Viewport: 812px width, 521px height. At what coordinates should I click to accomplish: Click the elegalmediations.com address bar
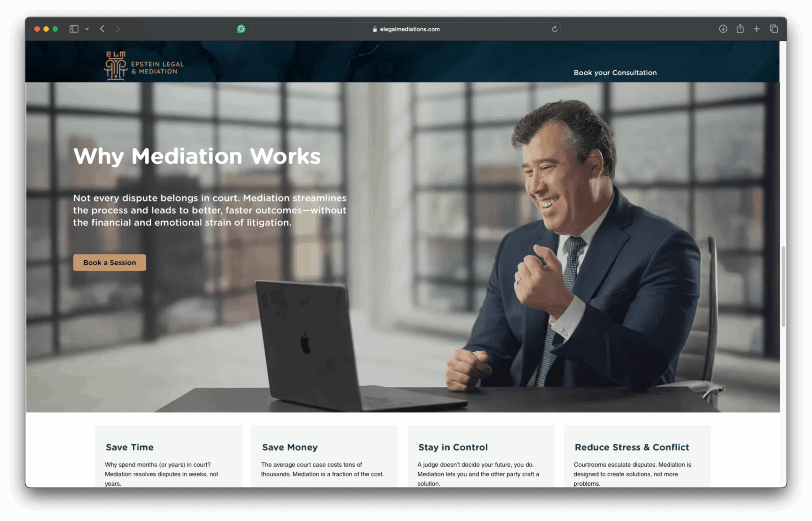tap(406, 29)
